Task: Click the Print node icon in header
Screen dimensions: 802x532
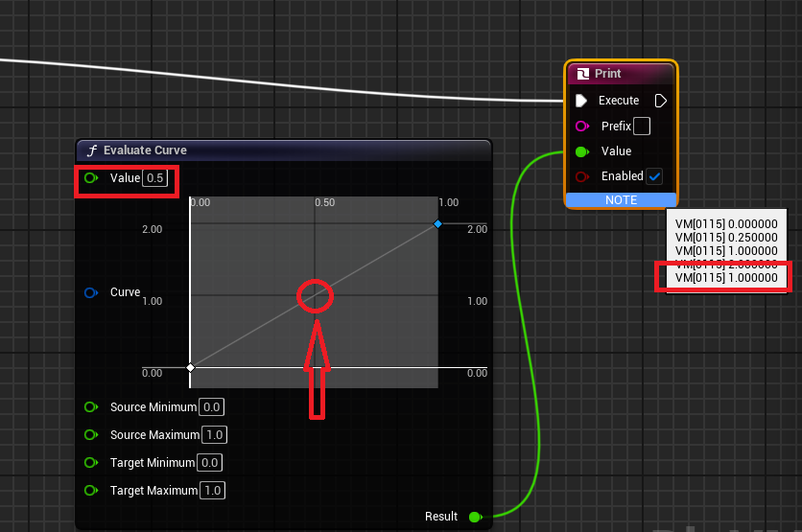Action: click(582, 74)
